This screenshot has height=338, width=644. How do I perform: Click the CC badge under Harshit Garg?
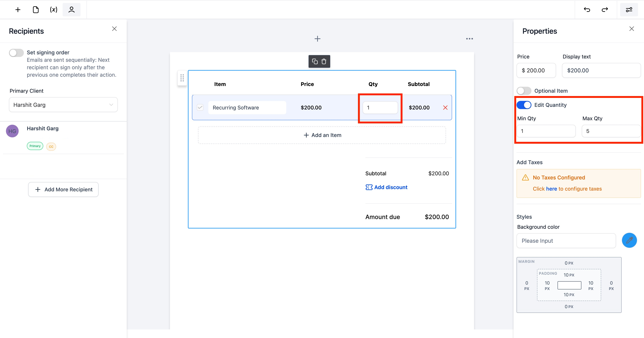click(51, 146)
